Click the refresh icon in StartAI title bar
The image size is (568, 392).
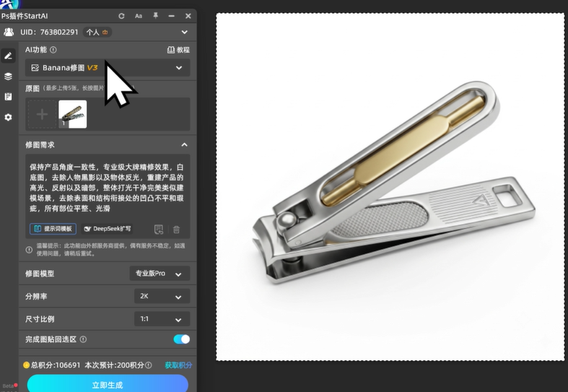pos(121,16)
